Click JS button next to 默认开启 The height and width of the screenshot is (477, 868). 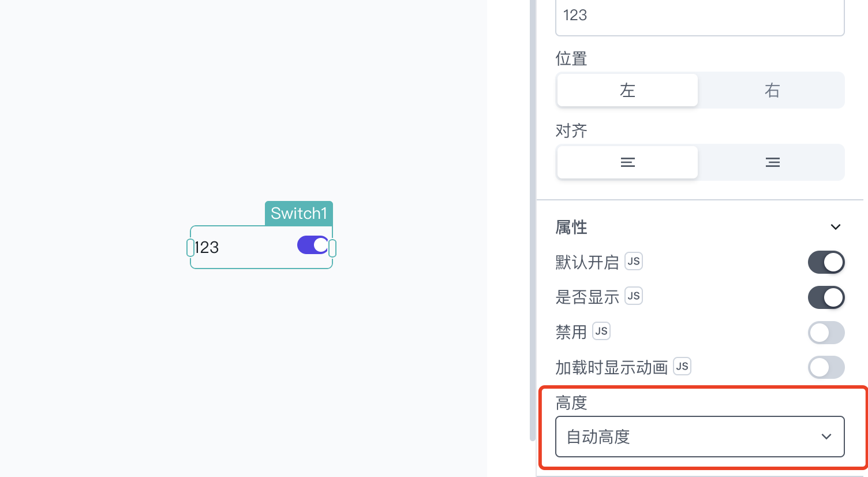(634, 261)
